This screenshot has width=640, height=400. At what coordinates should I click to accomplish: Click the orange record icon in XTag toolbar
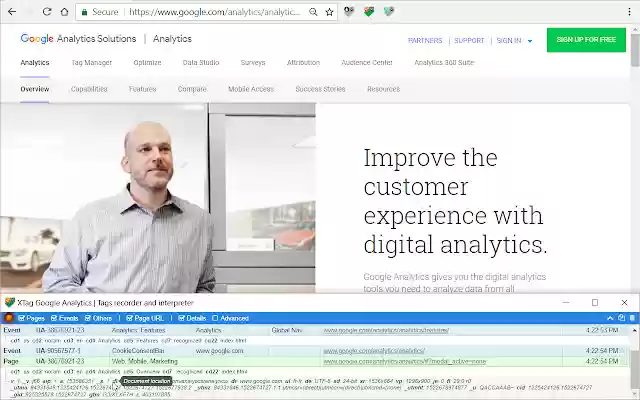coord(9,318)
